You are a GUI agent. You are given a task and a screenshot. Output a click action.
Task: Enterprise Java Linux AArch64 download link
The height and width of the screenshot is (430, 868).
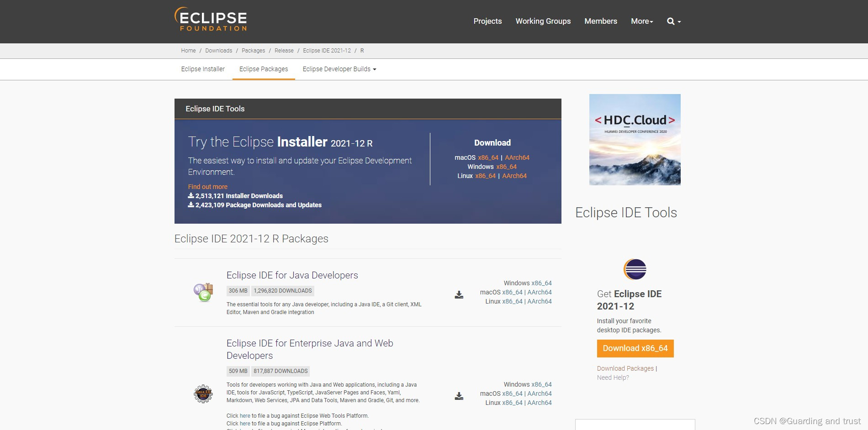(540, 403)
